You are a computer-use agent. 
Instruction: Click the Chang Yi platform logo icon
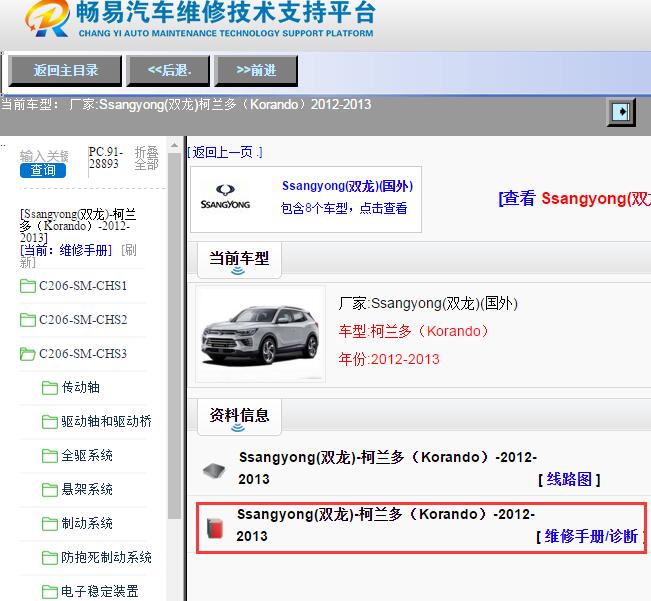47,18
